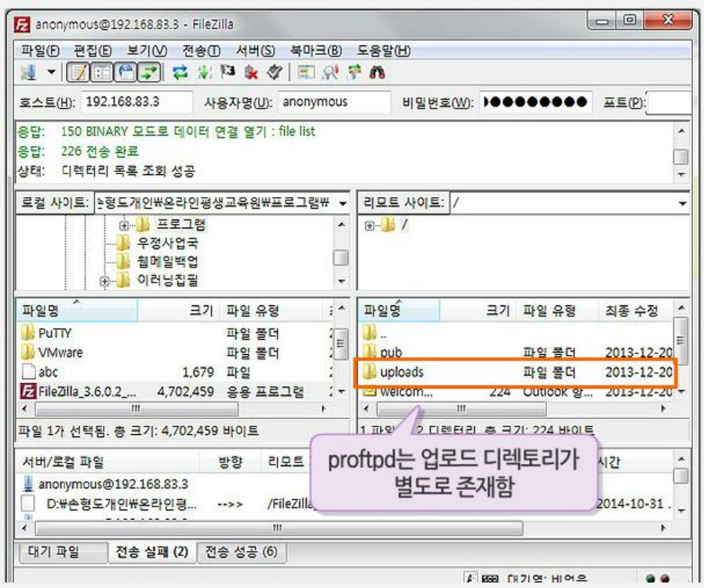Sort local list by 크기 column
704x588 pixels.
coord(179,310)
